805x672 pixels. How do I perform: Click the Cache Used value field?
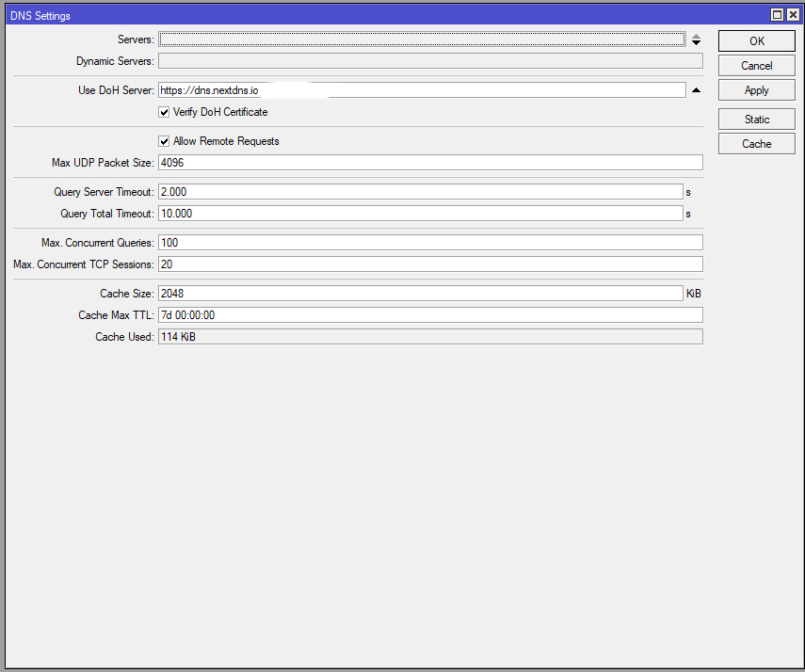(x=430, y=337)
